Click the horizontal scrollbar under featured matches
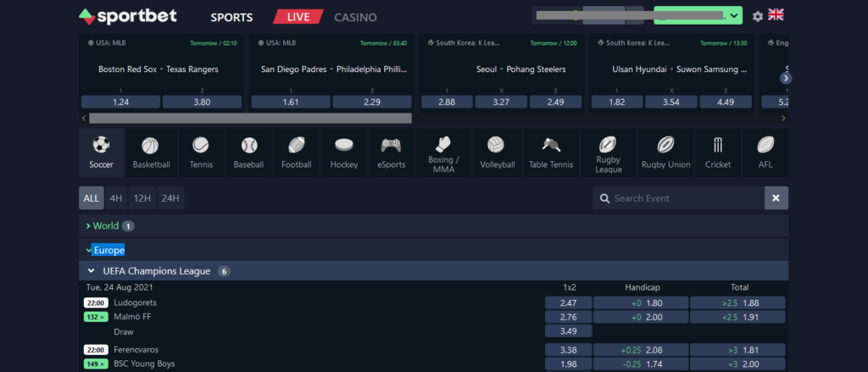Image resolution: width=868 pixels, height=372 pixels. pos(250,118)
